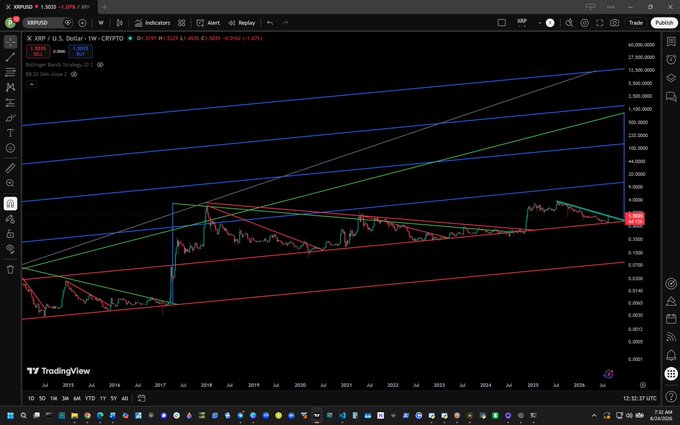This screenshot has width=680, height=425.
Task: Open the notifications bell panel
Action: 671,355
